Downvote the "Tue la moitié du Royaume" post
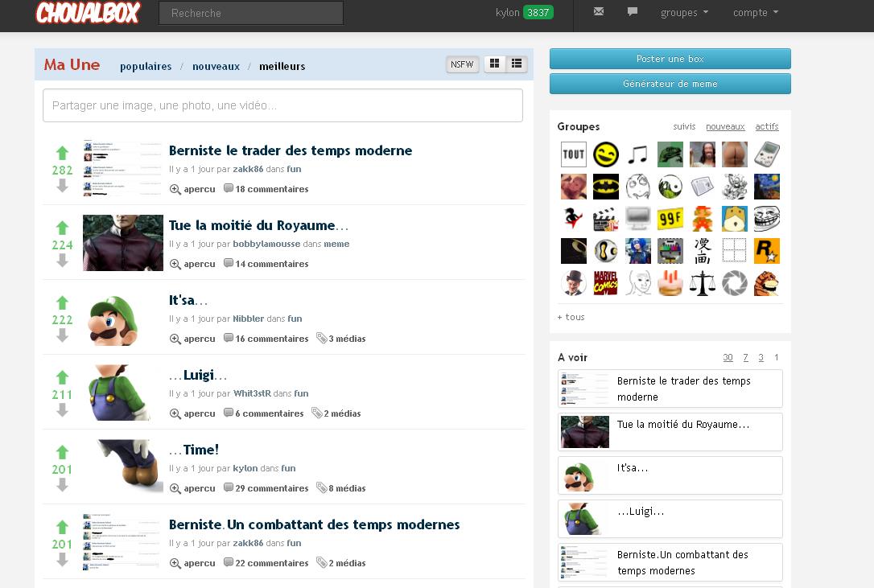The image size is (874, 588). (62, 261)
